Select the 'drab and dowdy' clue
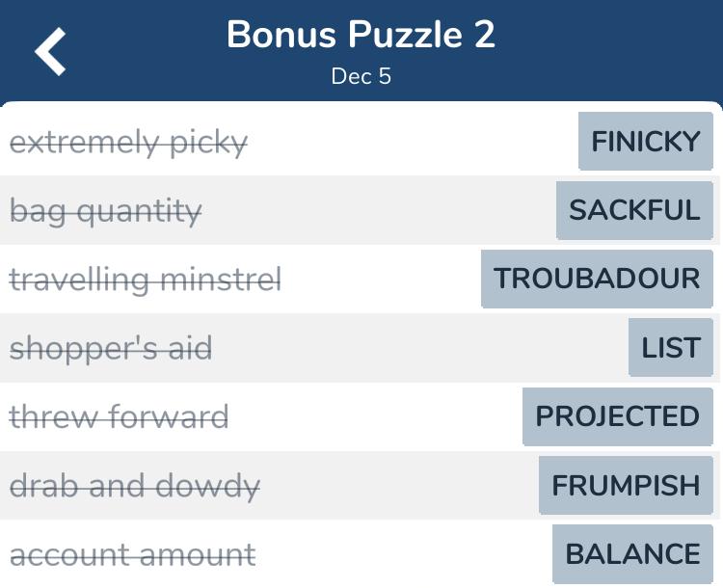Viewport: 723px width, 588px height. (x=135, y=486)
